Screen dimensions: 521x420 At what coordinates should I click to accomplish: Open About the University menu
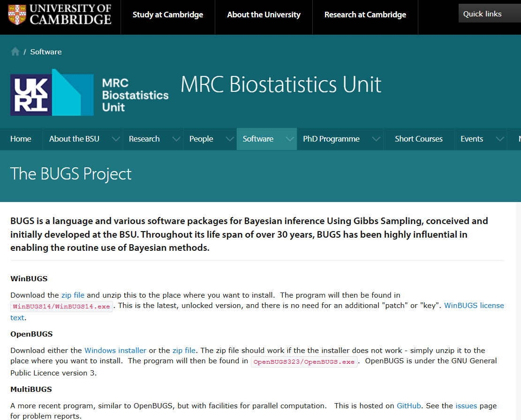click(x=264, y=15)
